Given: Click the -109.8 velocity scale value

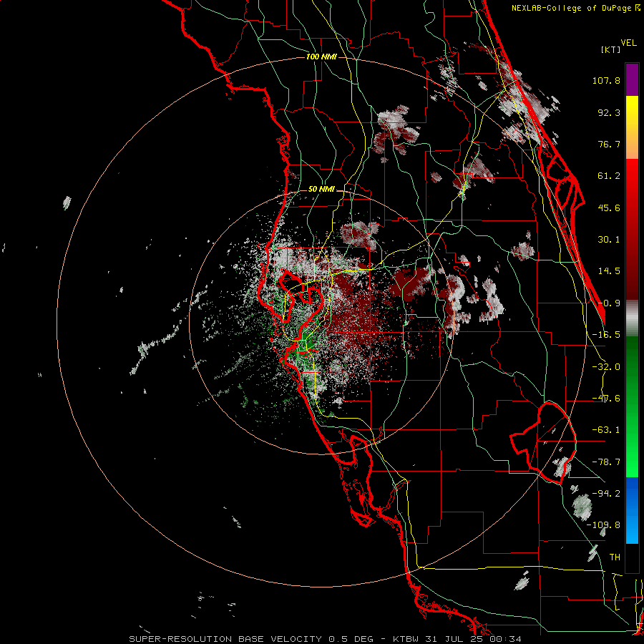Looking at the screenshot, I should click(603, 525).
